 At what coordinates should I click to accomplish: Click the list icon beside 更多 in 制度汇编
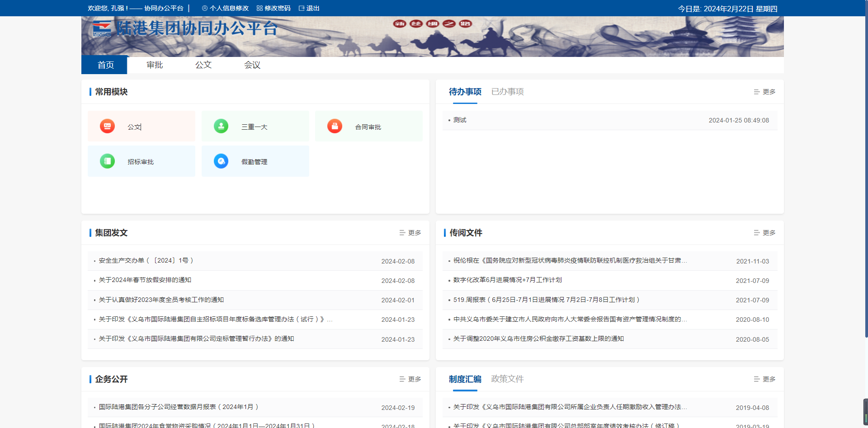(756, 379)
